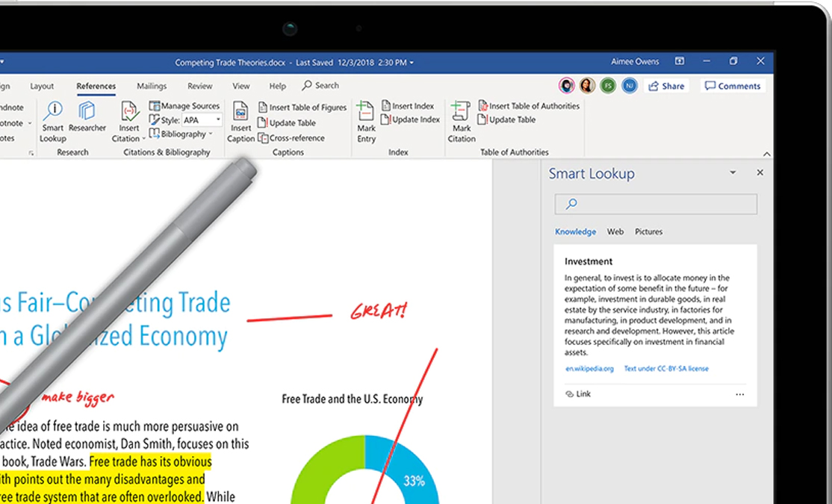This screenshot has width=832, height=504.
Task: Insert Table of Authorities
Action: [x=529, y=105]
